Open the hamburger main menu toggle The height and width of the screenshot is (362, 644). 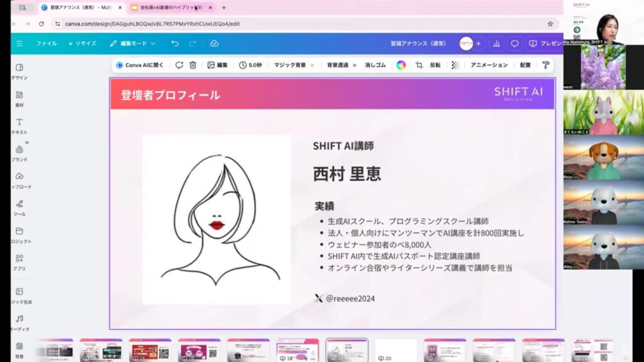19,43
